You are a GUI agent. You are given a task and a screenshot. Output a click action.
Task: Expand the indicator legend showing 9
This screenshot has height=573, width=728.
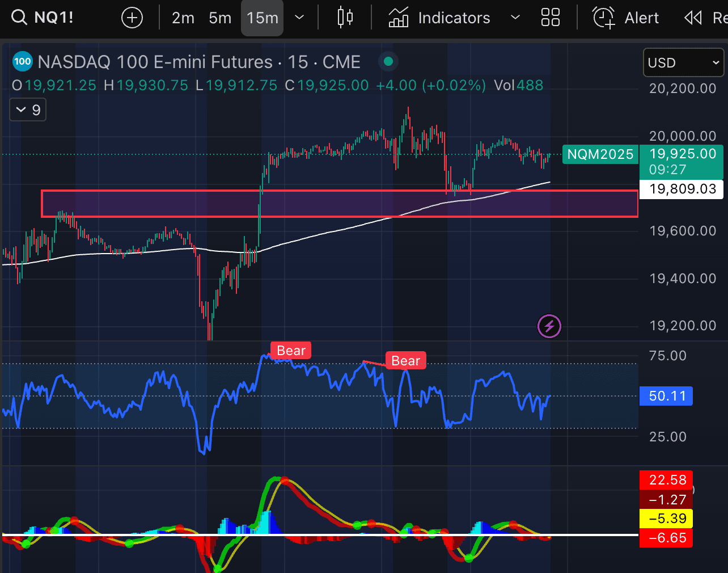click(x=28, y=109)
